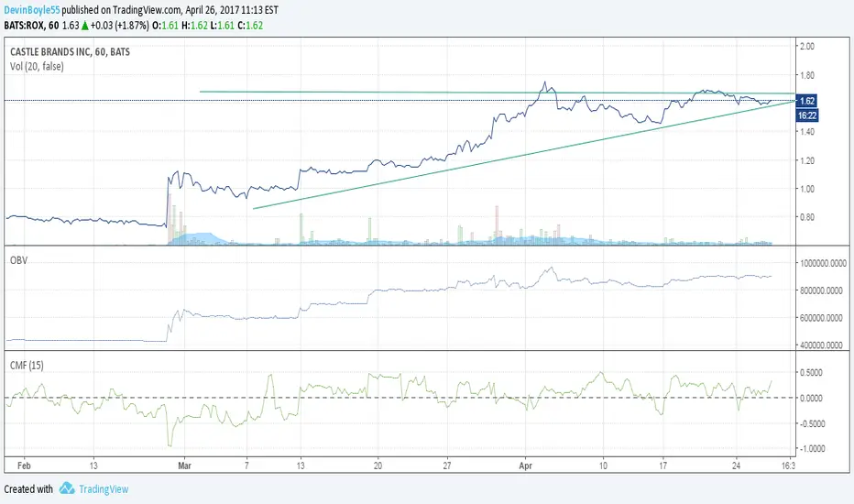Click the O:1.61 open value
Viewport: 854px width, 504px height.
(x=166, y=26)
